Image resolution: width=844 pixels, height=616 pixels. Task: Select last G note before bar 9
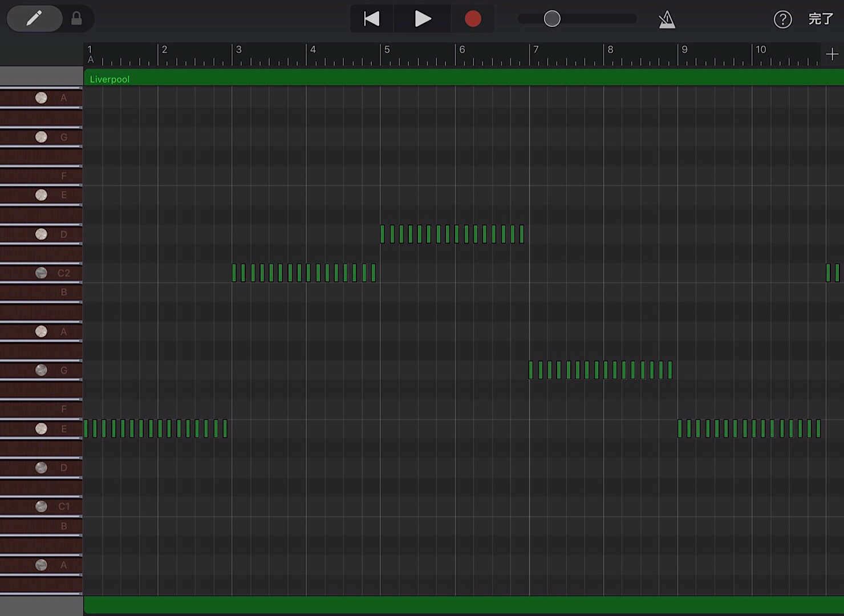pyautogui.click(x=670, y=370)
